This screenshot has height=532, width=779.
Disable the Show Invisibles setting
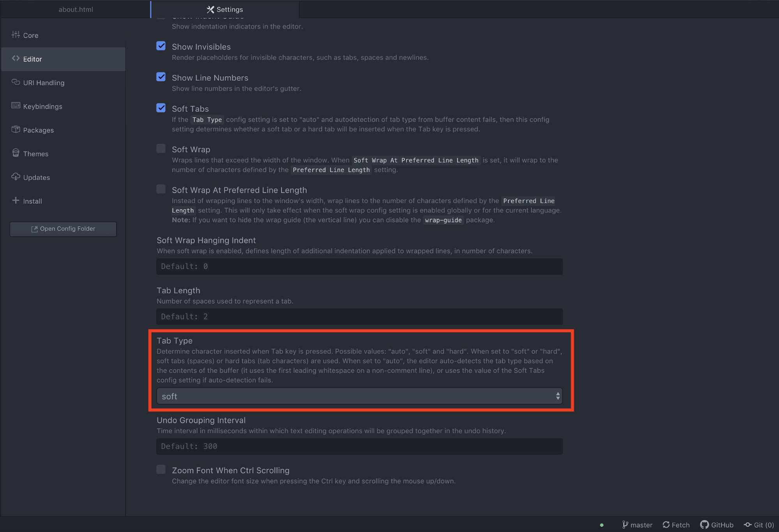coord(161,46)
